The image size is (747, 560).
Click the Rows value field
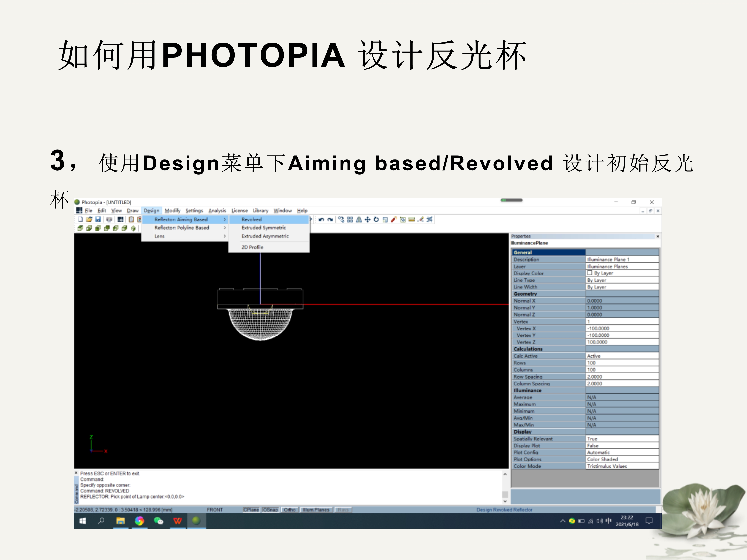click(x=621, y=363)
